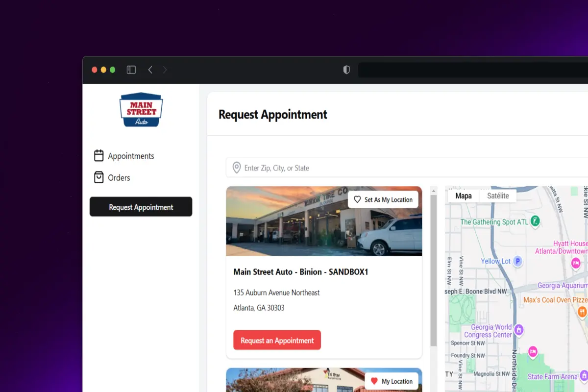The width and height of the screenshot is (588, 392).
Task: Switch map to Satélite view
Action: (x=498, y=196)
